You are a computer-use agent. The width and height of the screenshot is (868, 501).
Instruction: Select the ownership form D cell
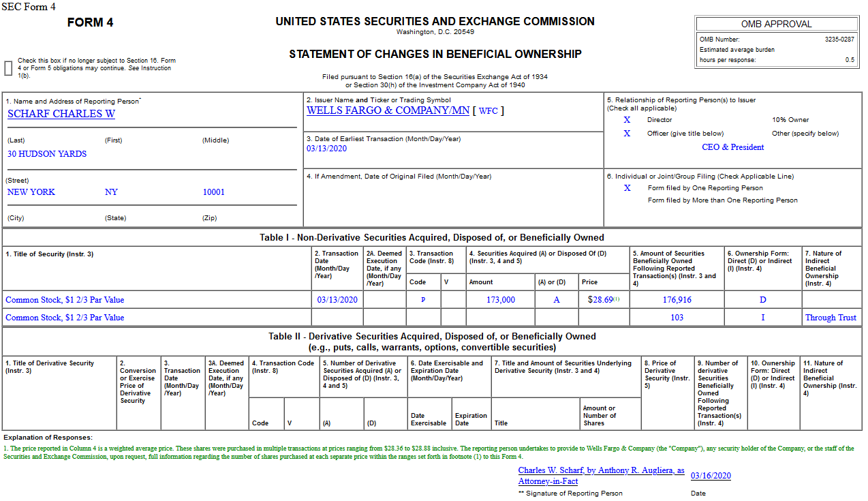(x=763, y=300)
